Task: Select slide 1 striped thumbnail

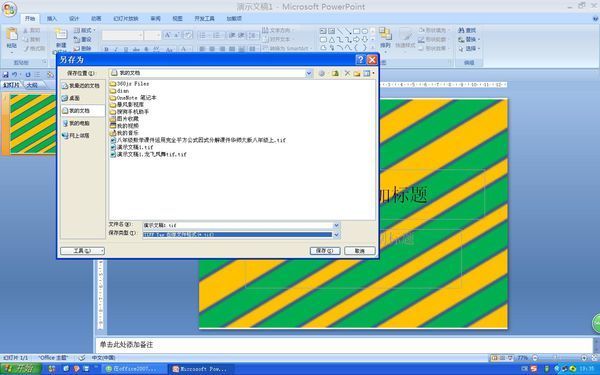Action: point(33,124)
